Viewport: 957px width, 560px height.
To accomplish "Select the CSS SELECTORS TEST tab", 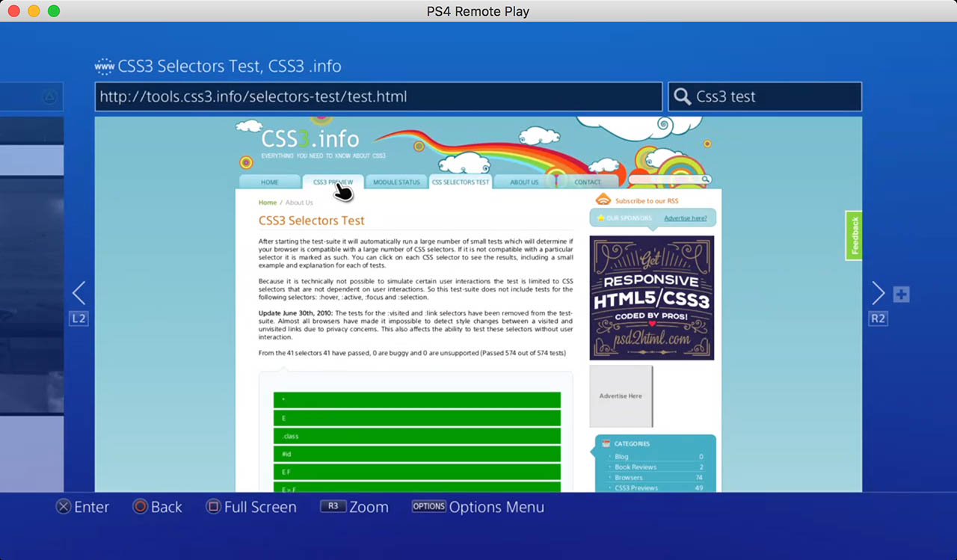I will [461, 182].
